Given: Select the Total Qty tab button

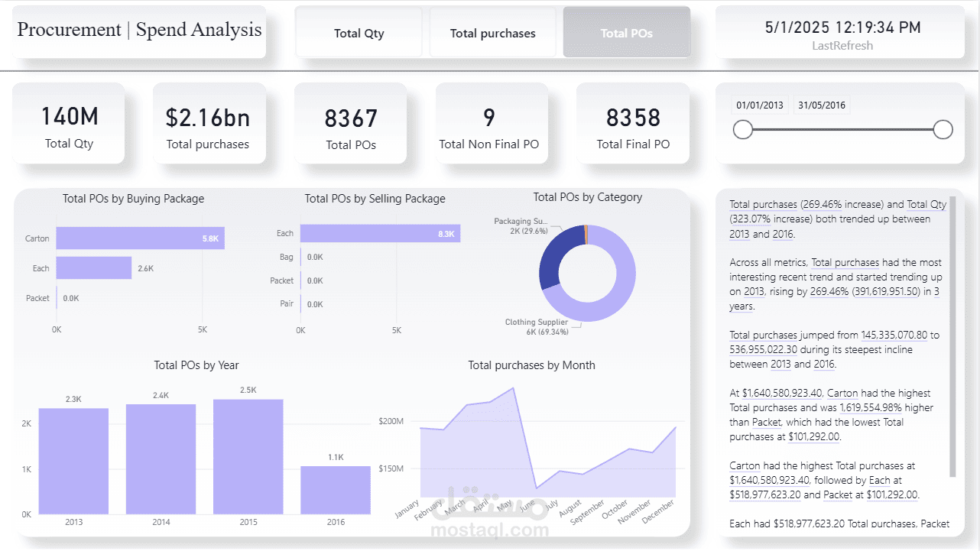Looking at the screenshot, I should coord(359,33).
